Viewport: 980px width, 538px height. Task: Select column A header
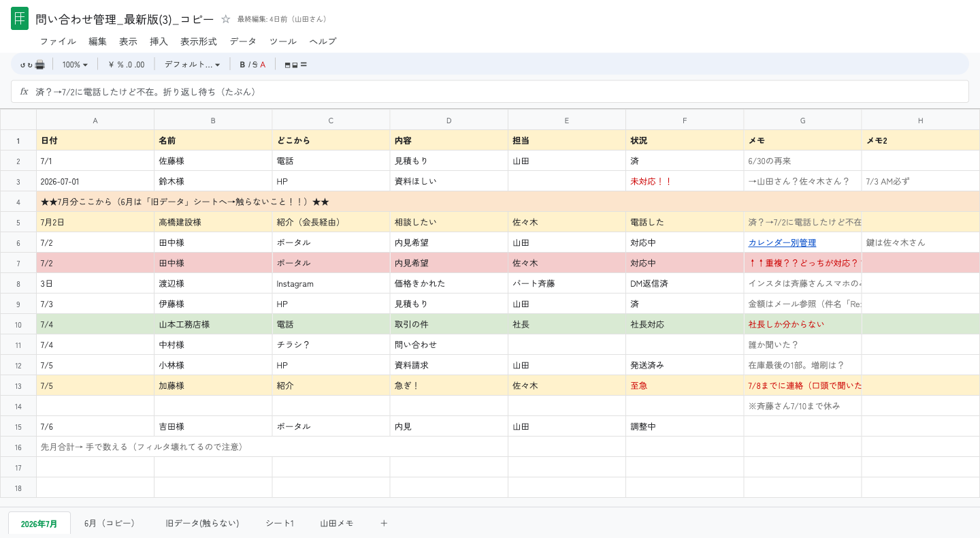(95, 120)
